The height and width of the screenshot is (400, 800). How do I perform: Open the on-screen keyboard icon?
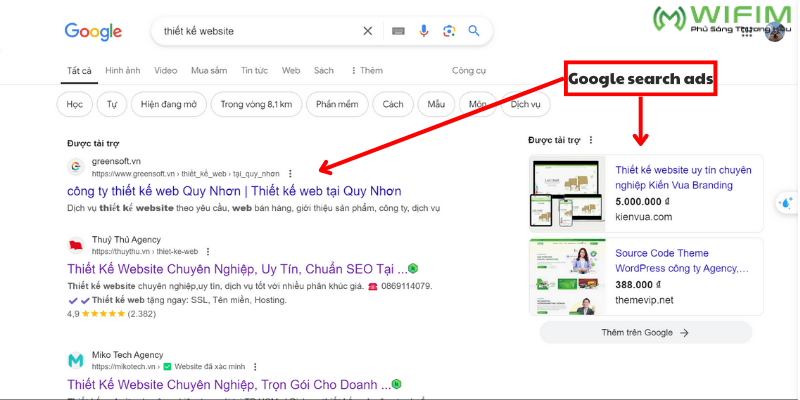point(398,31)
